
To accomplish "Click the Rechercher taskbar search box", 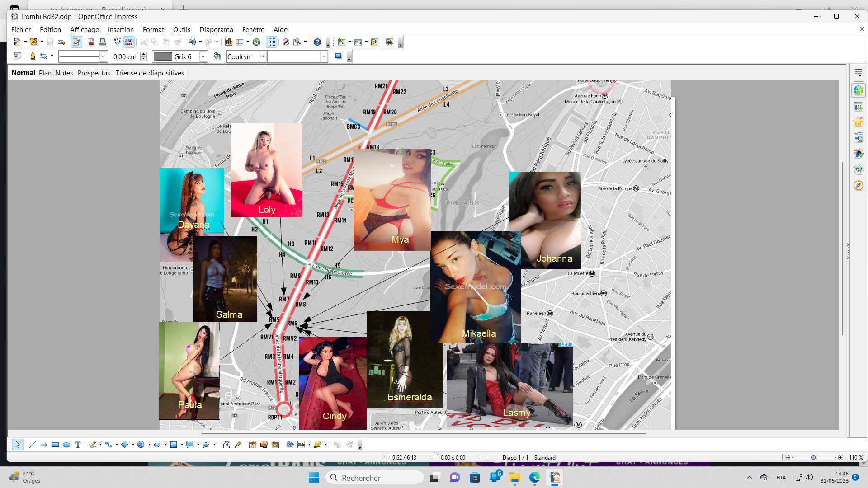I will click(x=374, y=478).
